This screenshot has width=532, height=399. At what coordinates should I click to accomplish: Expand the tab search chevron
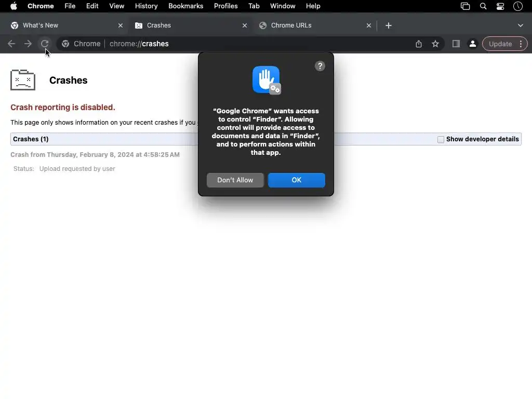click(x=521, y=25)
